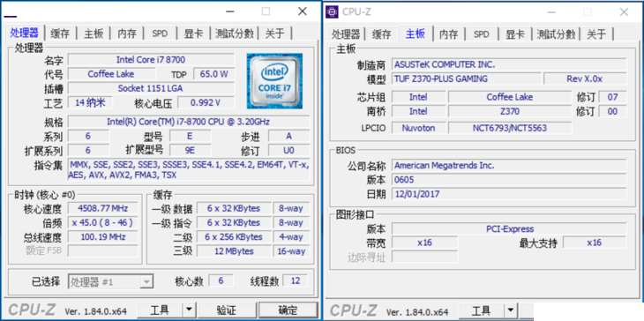This screenshot has width=644, height=321.
Task: Select the 处理器 tab in the right CPU-Z window
Action: pos(346,34)
